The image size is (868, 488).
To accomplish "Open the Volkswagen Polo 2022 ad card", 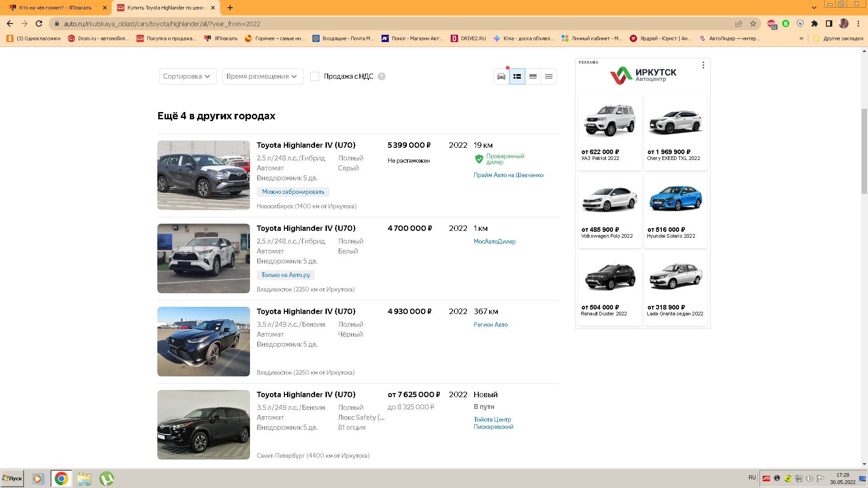I will [x=609, y=211].
